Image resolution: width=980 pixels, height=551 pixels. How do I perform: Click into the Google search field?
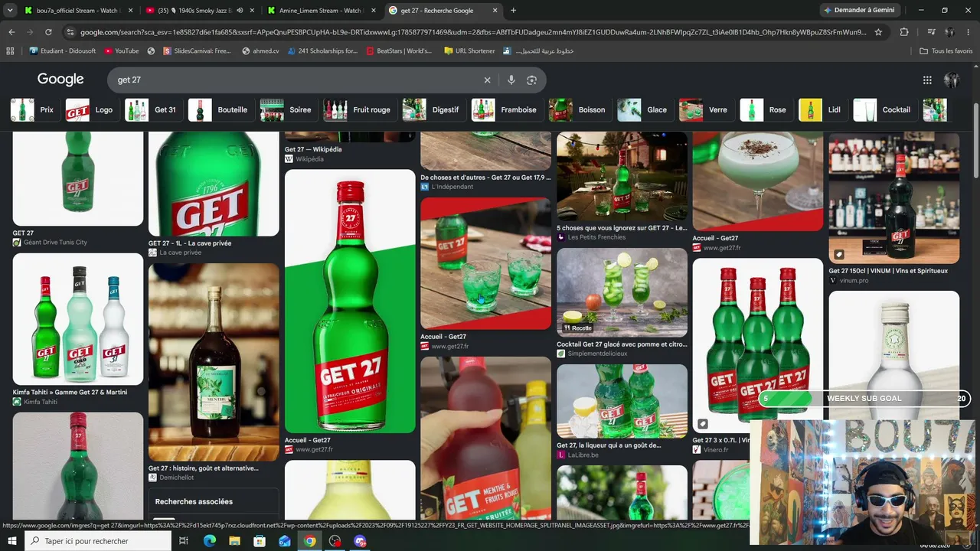click(x=296, y=80)
